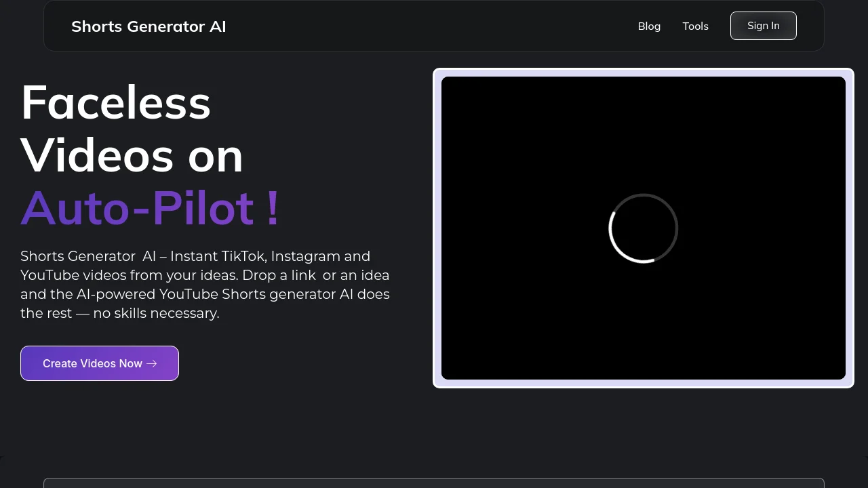Click the Faceless Videos on Auto-Pilot heading
Viewport: 868px width, 488px height.
coord(150,155)
